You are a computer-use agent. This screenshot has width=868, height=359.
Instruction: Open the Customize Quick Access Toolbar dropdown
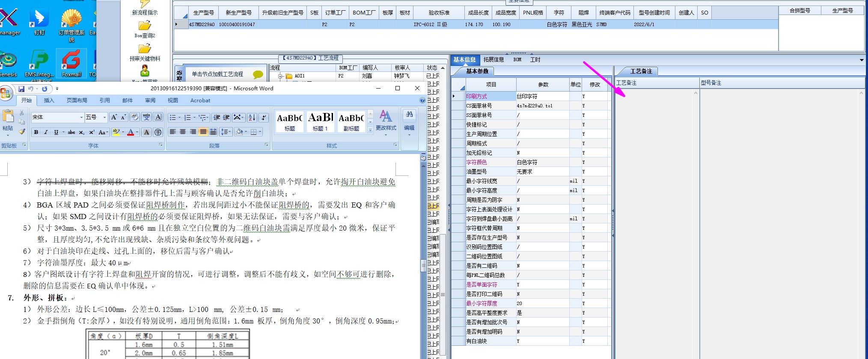pyautogui.click(x=57, y=89)
